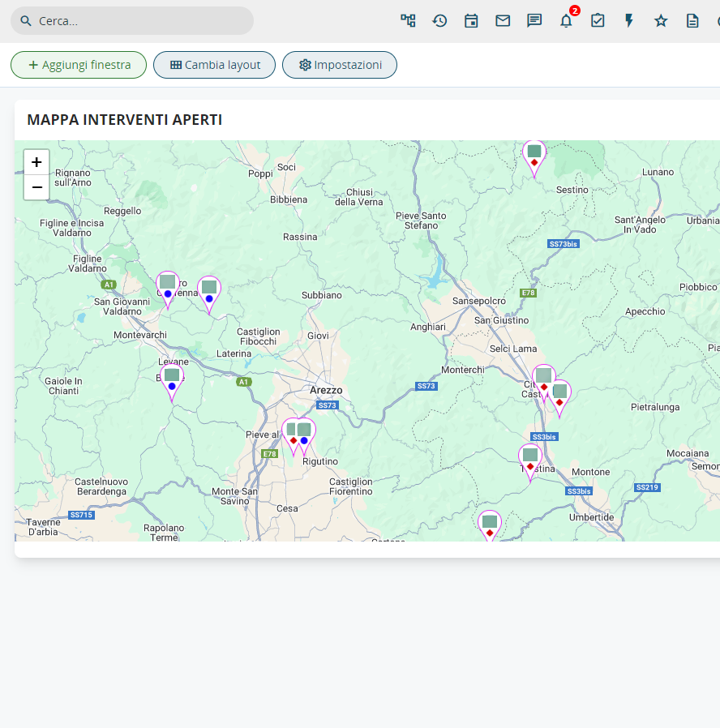Focus the Cerca search field

tap(132, 21)
